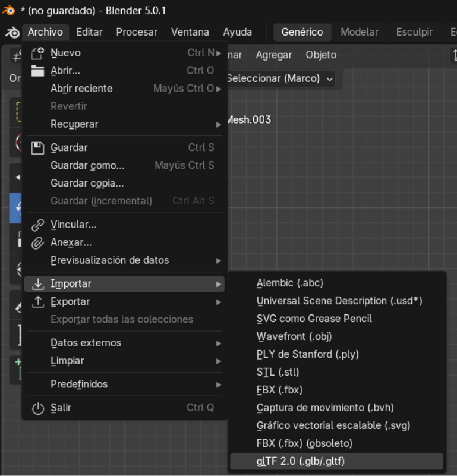This screenshot has height=476, width=457.
Task: Import Gráfico vectorial escalable (.svg)
Action: [x=337, y=425]
